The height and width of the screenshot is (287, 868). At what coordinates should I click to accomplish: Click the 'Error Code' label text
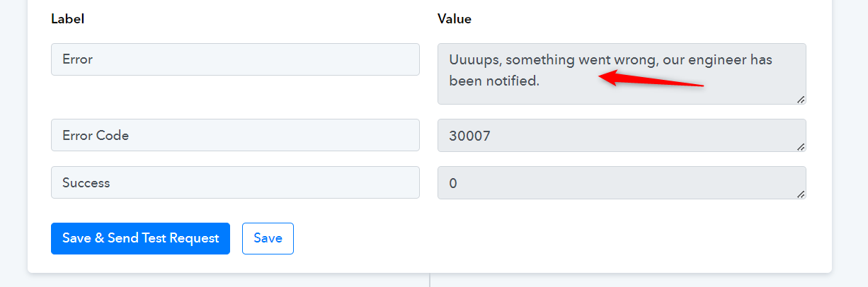(96, 135)
